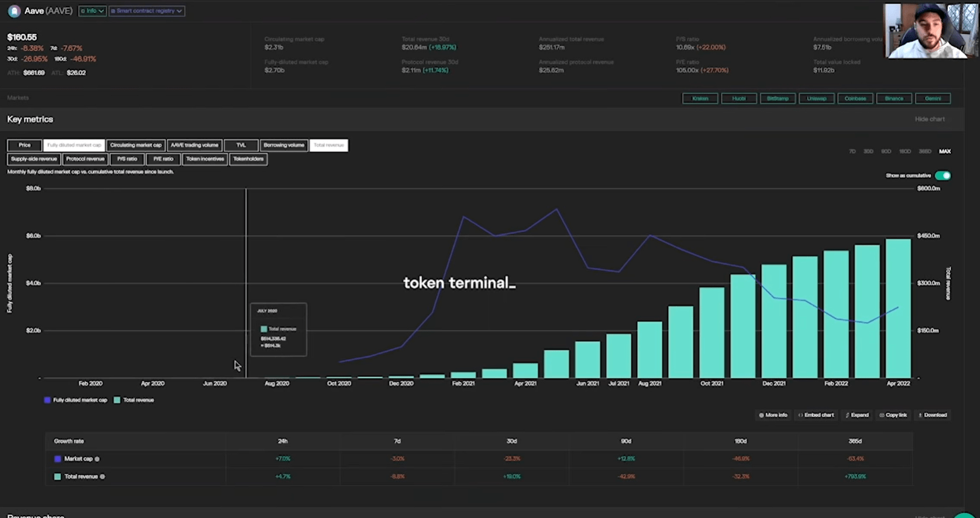This screenshot has width=980, height=518.
Task: Download the chart data
Action: (x=933, y=415)
